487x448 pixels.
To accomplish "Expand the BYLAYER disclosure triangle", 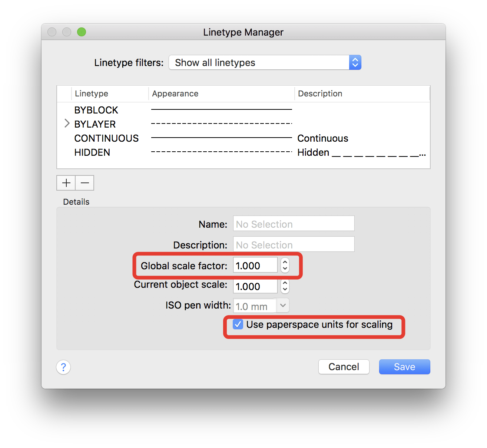I will point(66,123).
